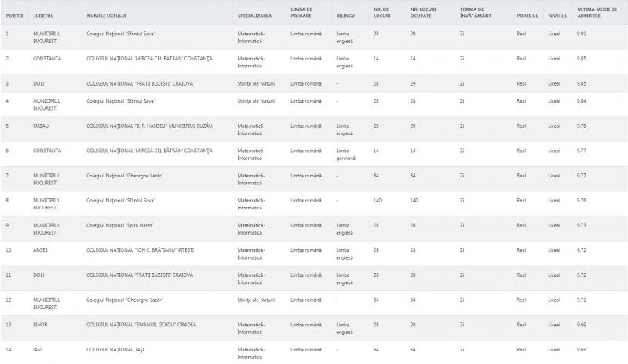Click the JUDEȚUL column header
Image resolution: width=628 pixels, height=364 pixels.
tap(43, 15)
